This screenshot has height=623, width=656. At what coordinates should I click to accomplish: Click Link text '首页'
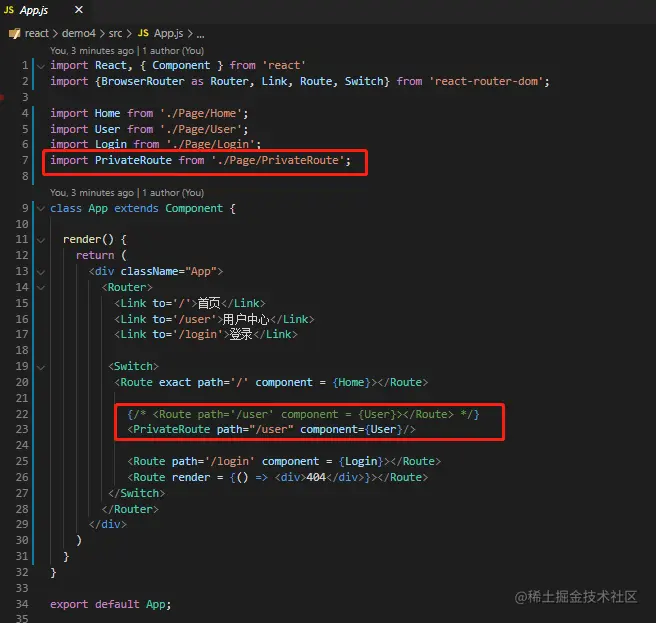click(x=209, y=303)
